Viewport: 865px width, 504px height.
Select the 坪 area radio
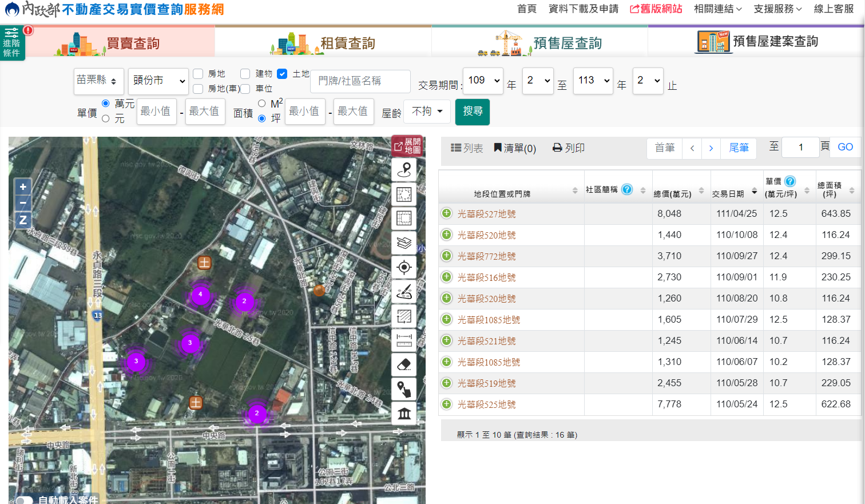click(x=261, y=118)
